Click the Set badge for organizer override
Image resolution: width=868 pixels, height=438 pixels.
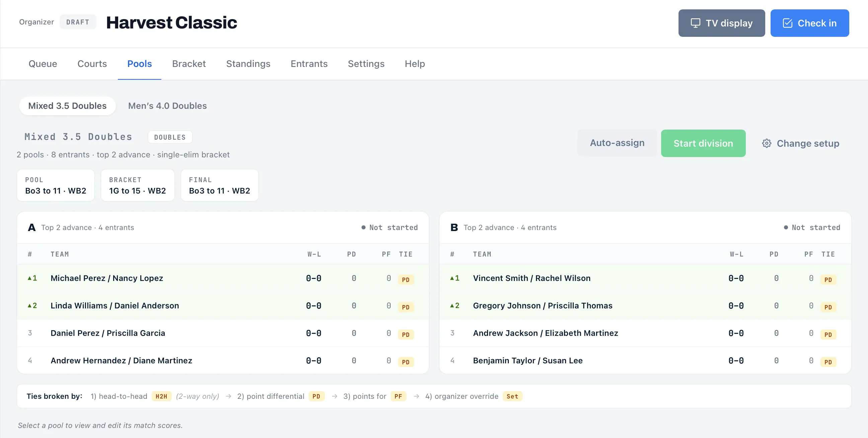pyautogui.click(x=512, y=396)
